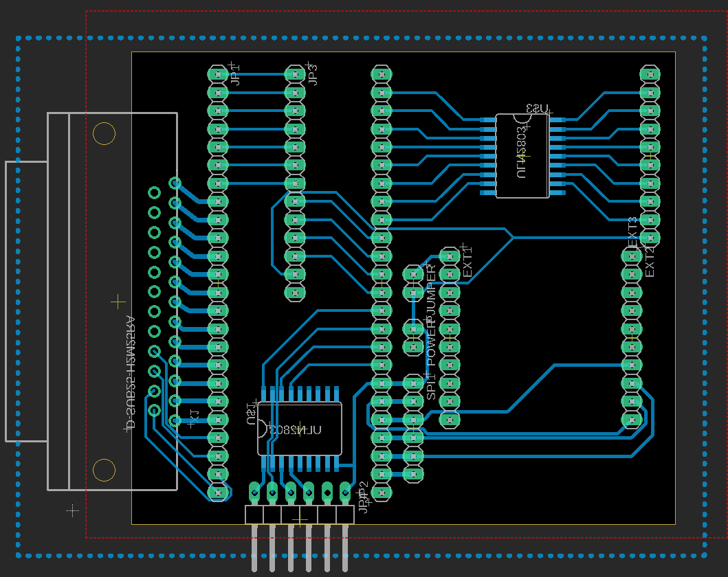Click the EXT2 connector label
This screenshot has height=577, width=728.
pyautogui.click(x=650, y=262)
